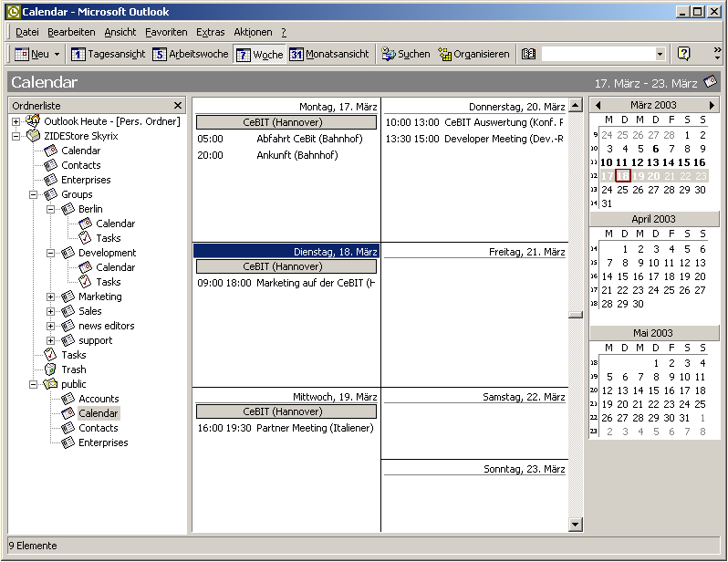Click the Sales folder icon

[68, 311]
